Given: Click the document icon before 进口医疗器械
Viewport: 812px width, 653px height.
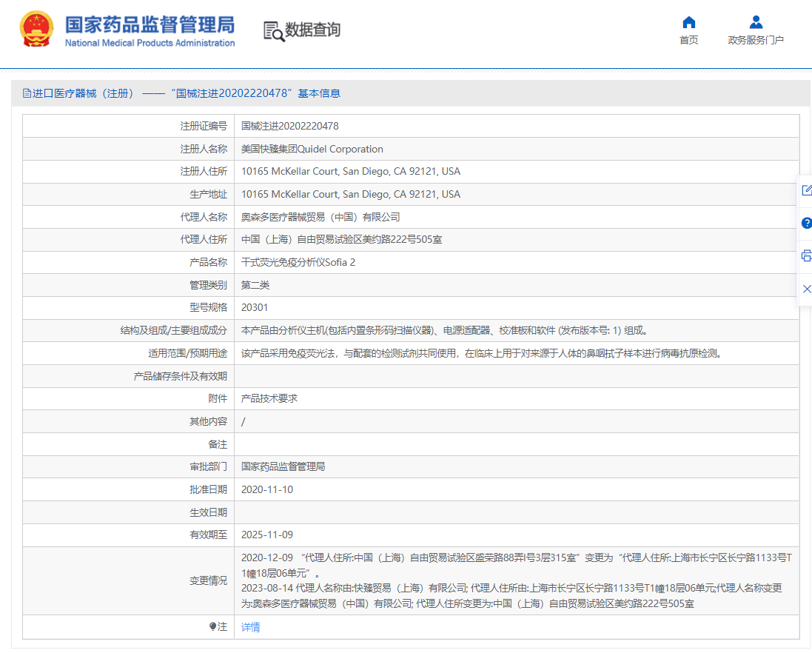Looking at the screenshot, I should pos(27,93).
